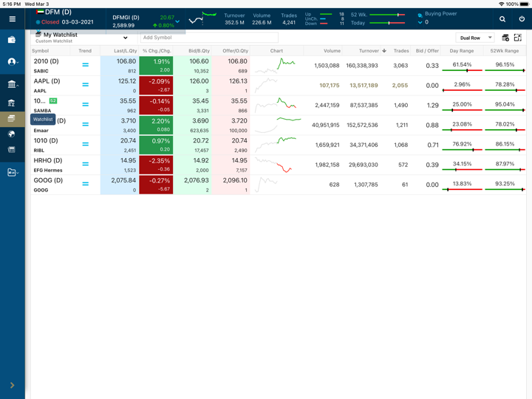The height and width of the screenshot is (399, 532).
Task: Expand the left sidebar with bottom arrow
Action: (12, 385)
